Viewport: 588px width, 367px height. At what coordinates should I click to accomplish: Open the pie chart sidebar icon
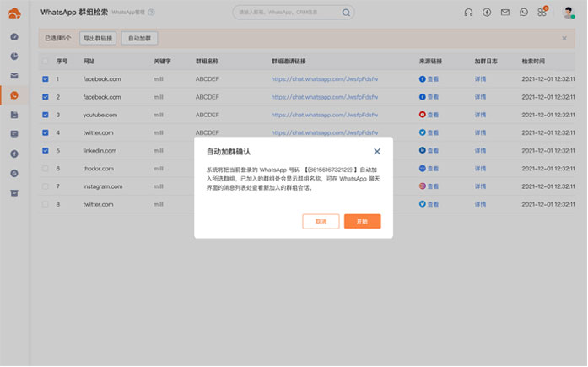[x=14, y=57]
